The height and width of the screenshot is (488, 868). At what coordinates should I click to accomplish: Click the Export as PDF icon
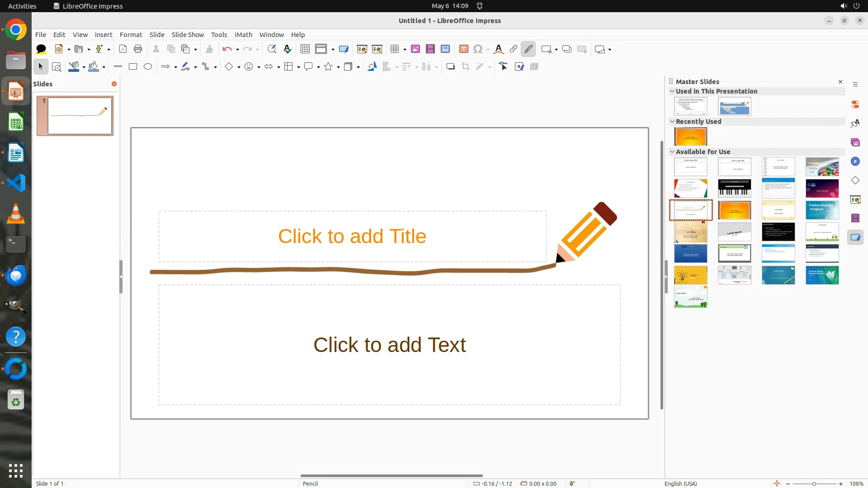point(123,49)
